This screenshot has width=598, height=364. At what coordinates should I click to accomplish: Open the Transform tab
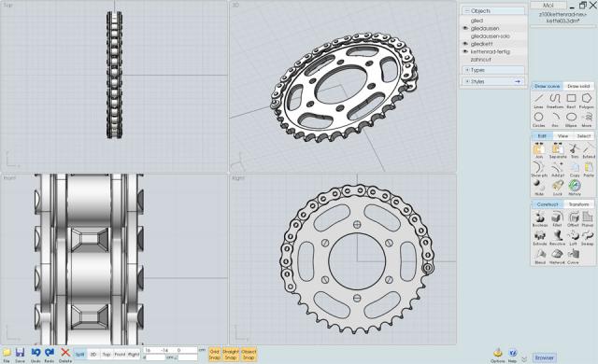point(578,204)
